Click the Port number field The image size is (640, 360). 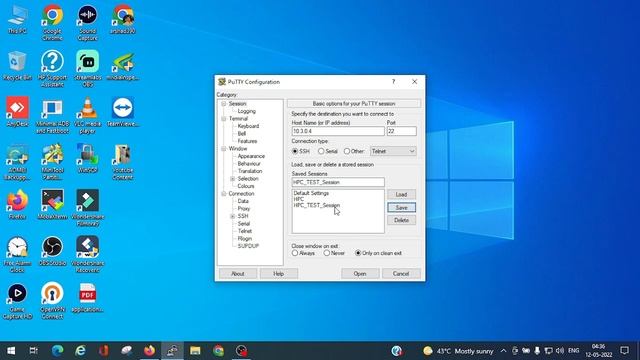[x=402, y=131]
